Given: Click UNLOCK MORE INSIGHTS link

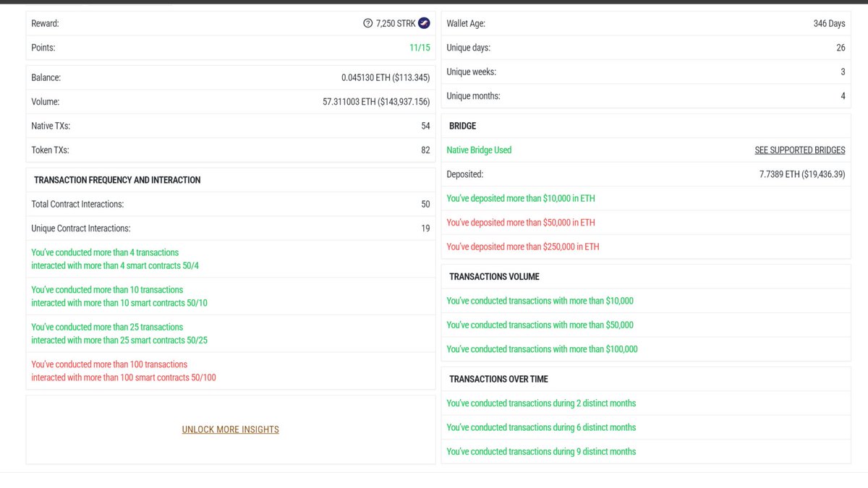Looking at the screenshot, I should pos(230,429).
